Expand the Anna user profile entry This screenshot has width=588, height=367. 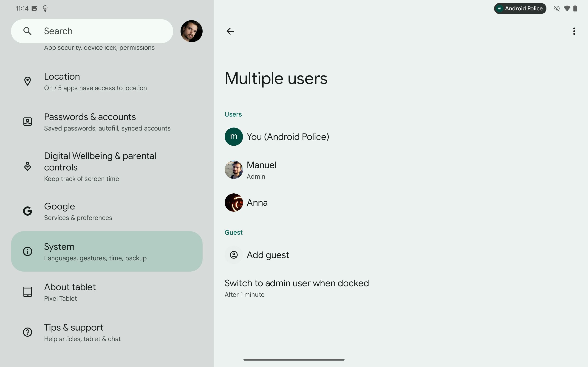point(257,203)
